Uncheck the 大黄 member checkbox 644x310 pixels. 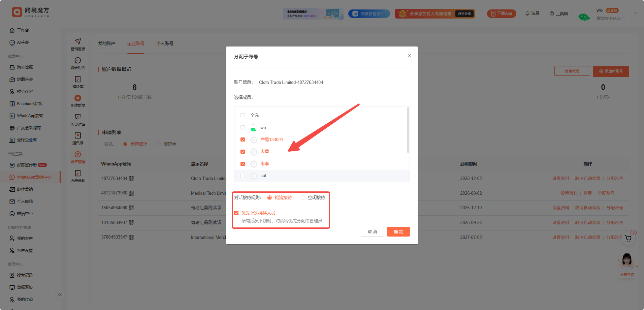click(243, 152)
